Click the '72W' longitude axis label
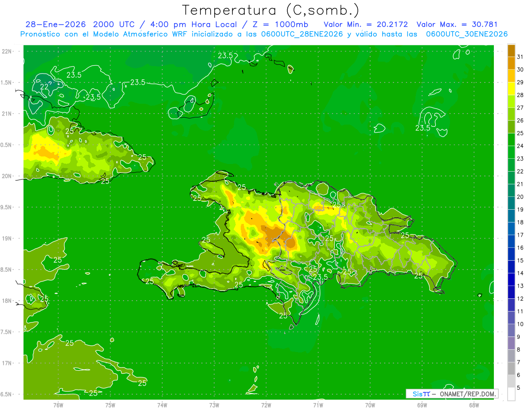 pyautogui.click(x=266, y=405)
